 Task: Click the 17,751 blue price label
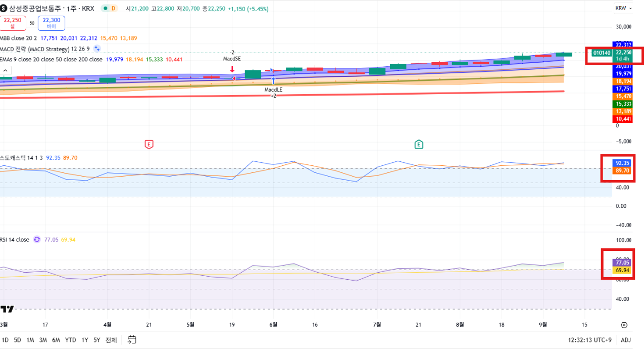tap(622, 89)
